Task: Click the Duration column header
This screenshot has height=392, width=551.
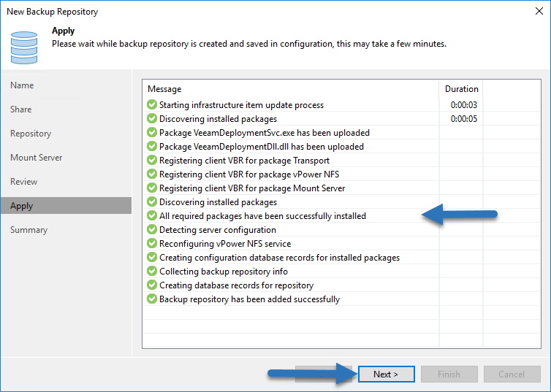Action: point(461,89)
